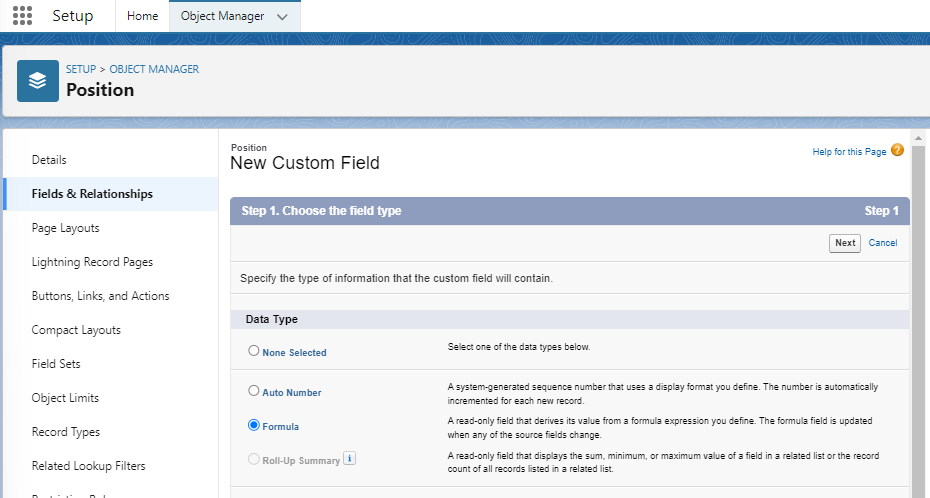This screenshot has height=498, width=930.
Task: Select the Formula radio button
Action: tap(254, 425)
